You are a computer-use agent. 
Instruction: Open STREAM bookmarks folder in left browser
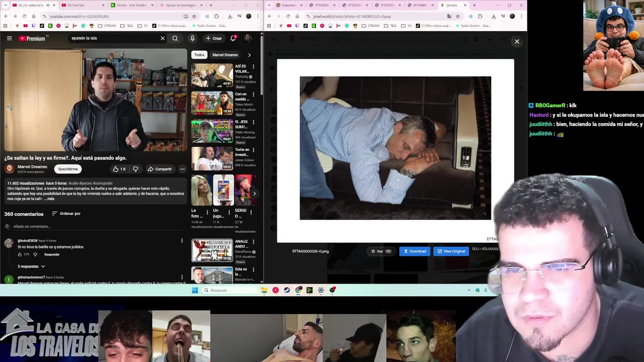(x=107, y=26)
